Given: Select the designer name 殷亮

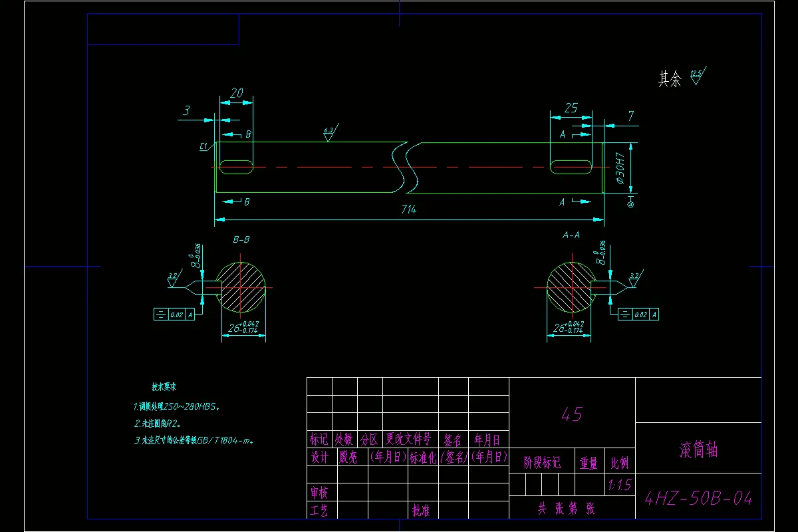Looking at the screenshot, I should point(348,458).
